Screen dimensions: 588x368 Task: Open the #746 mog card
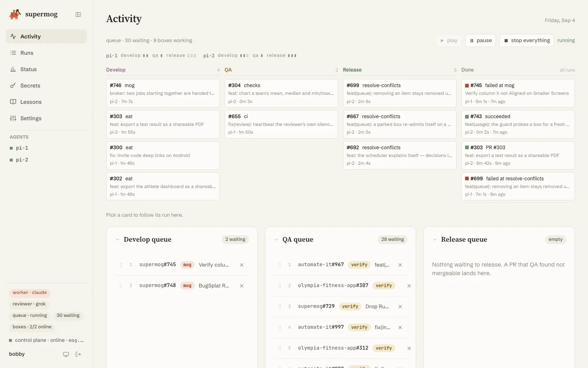163,93
